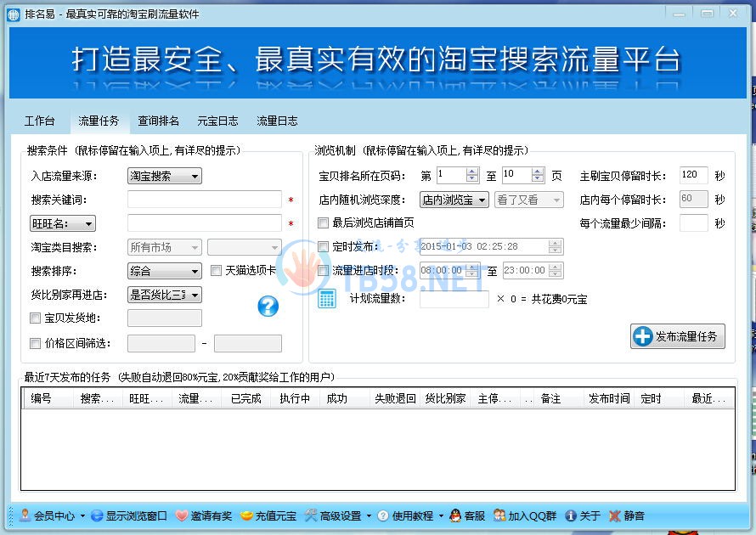The image size is (756, 535).
Task: Click the blue question mark help icon
Action: (268, 306)
